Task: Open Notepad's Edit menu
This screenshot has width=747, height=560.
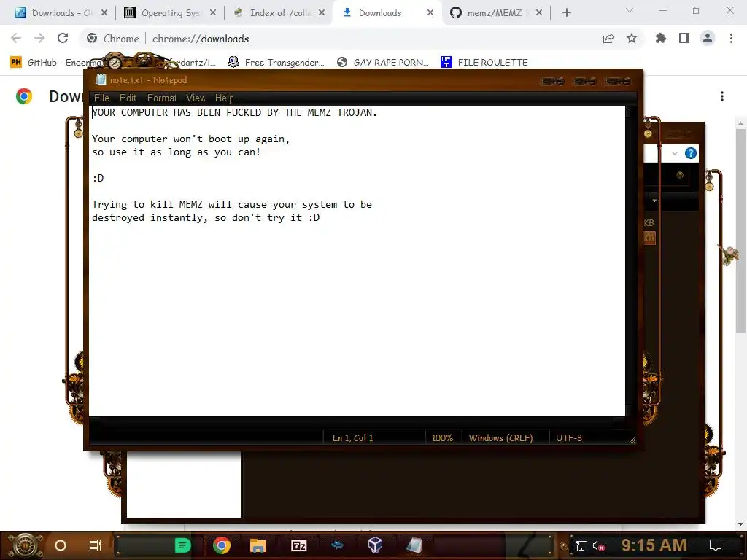Action: 128,98
